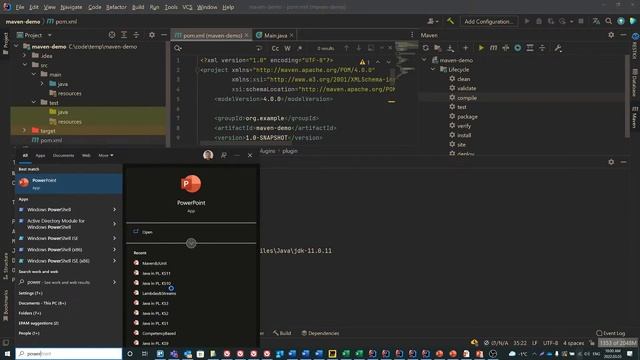Open Dependencies tool window tab
640x360 pixels.
pyautogui.click(x=320, y=333)
